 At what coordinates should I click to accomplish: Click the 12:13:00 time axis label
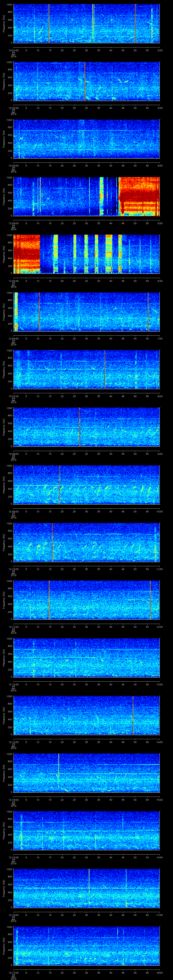(x=13, y=742)
